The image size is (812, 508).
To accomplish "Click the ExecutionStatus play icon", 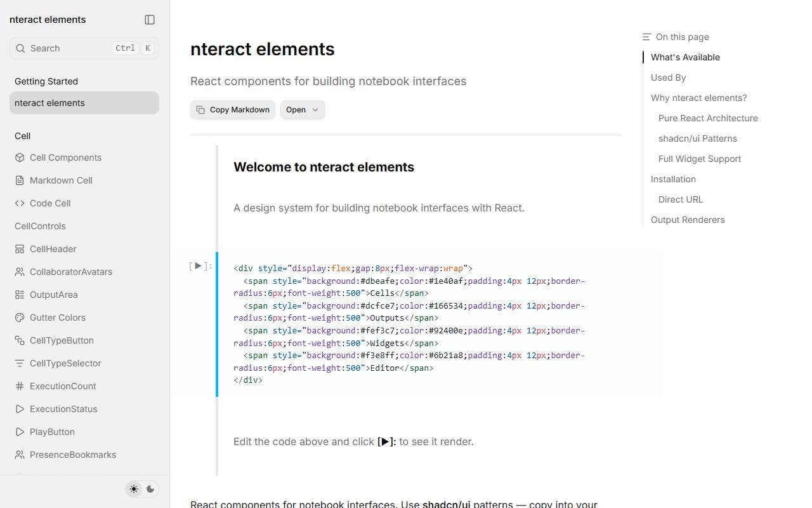I will click(20, 409).
